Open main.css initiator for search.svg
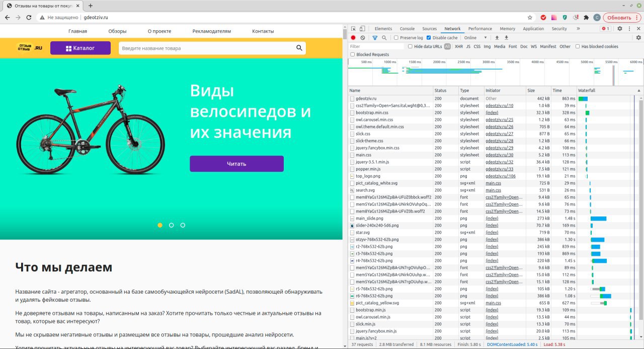This screenshot has height=349, width=644. tap(493, 190)
